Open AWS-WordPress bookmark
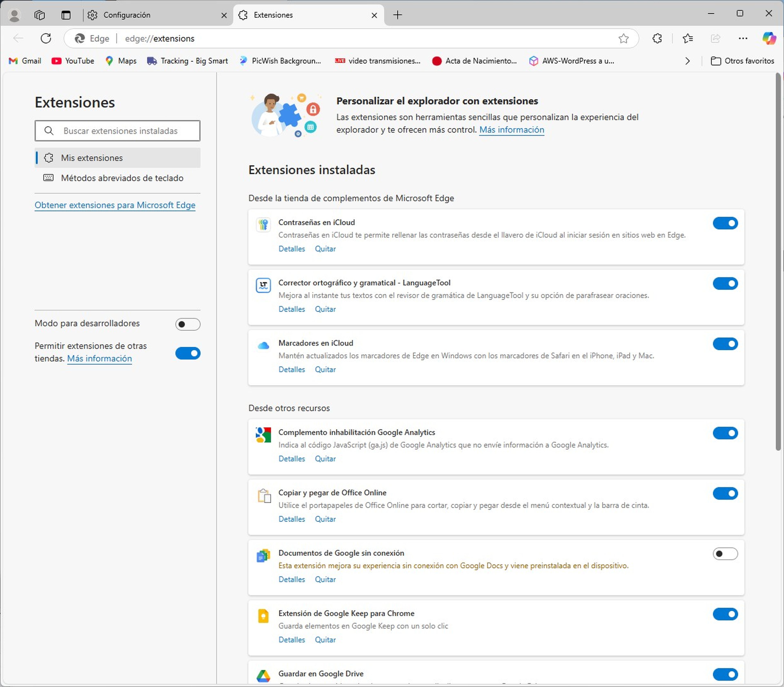 click(571, 61)
